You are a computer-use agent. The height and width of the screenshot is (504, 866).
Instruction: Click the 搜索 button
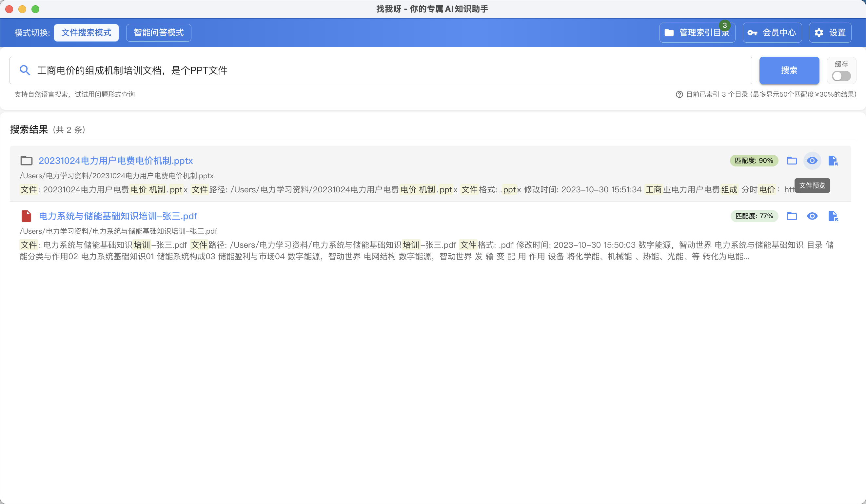pos(789,70)
